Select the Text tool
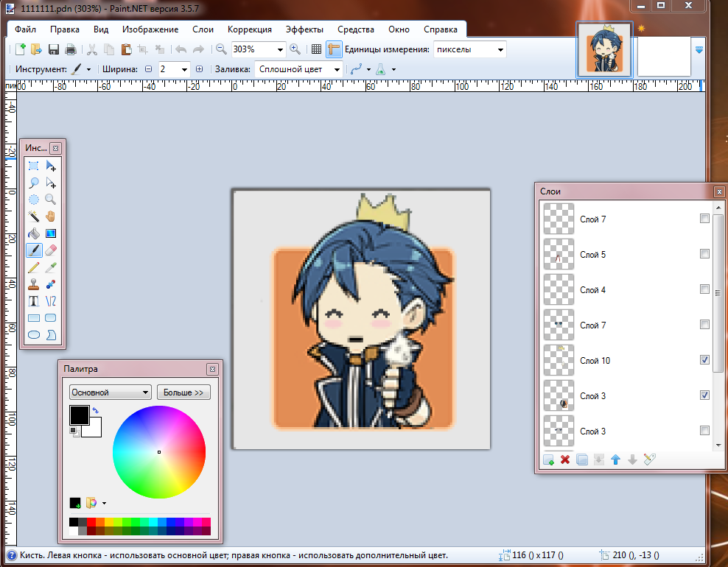 (x=33, y=301)
